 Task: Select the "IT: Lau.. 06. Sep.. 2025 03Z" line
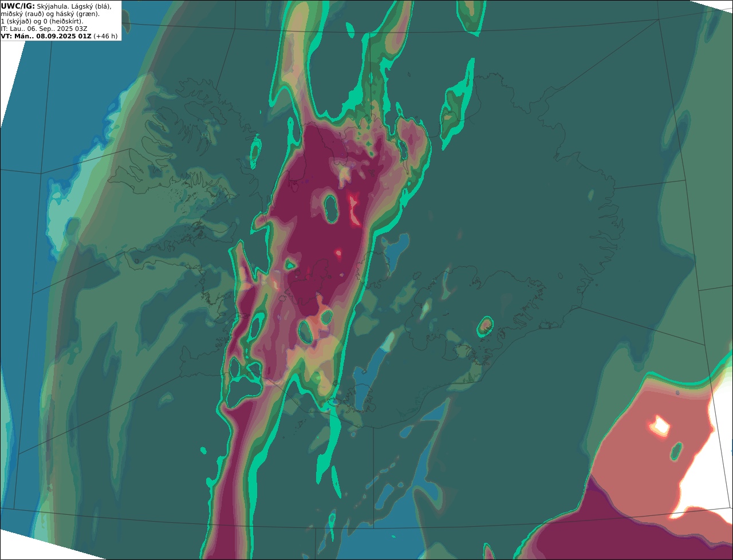click(x=44, y=29)
